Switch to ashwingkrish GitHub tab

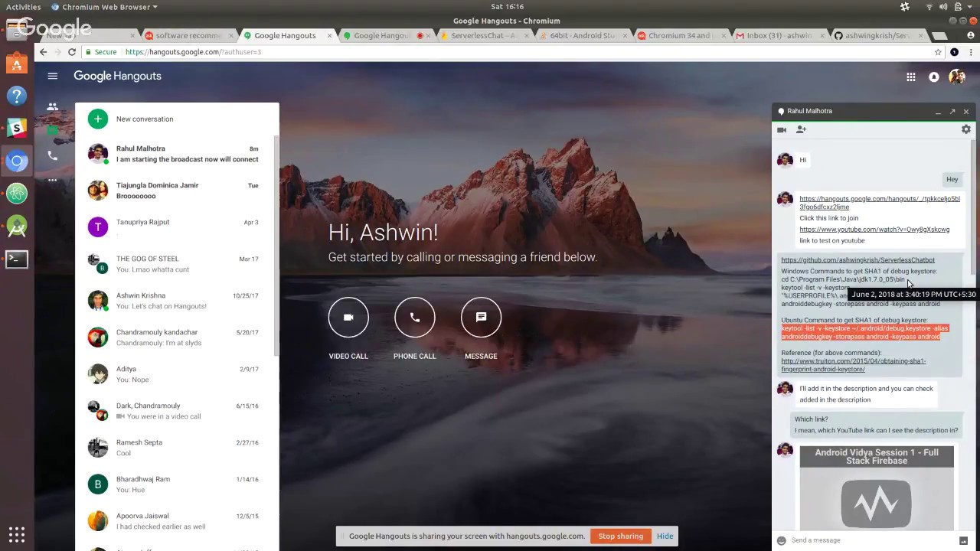tap(878, 35)
